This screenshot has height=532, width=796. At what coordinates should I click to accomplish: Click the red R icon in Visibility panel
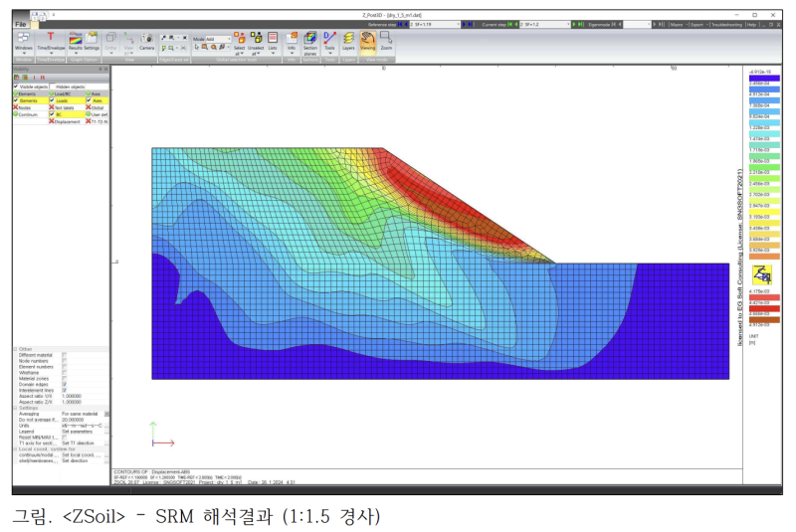[43, 78]
